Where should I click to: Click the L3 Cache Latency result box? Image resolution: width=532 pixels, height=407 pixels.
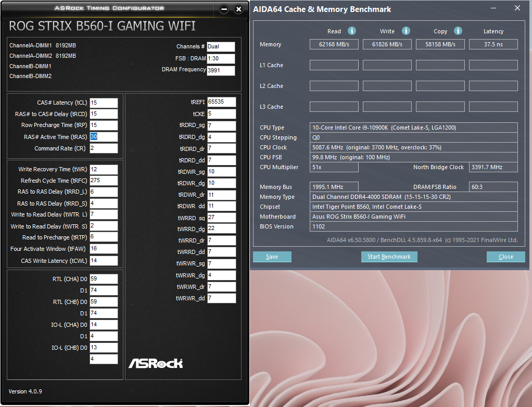[493, 107]
